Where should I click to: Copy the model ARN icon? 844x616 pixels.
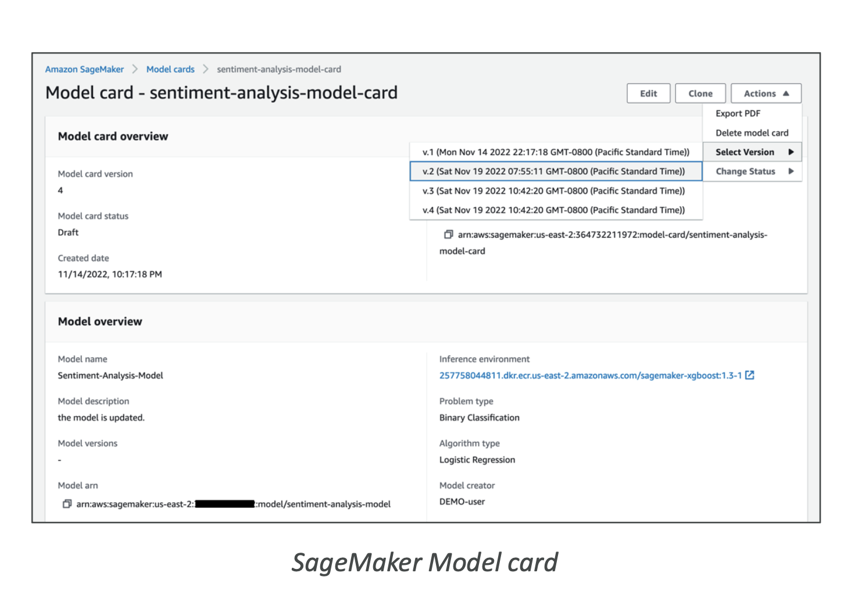[x=67, y=504]
